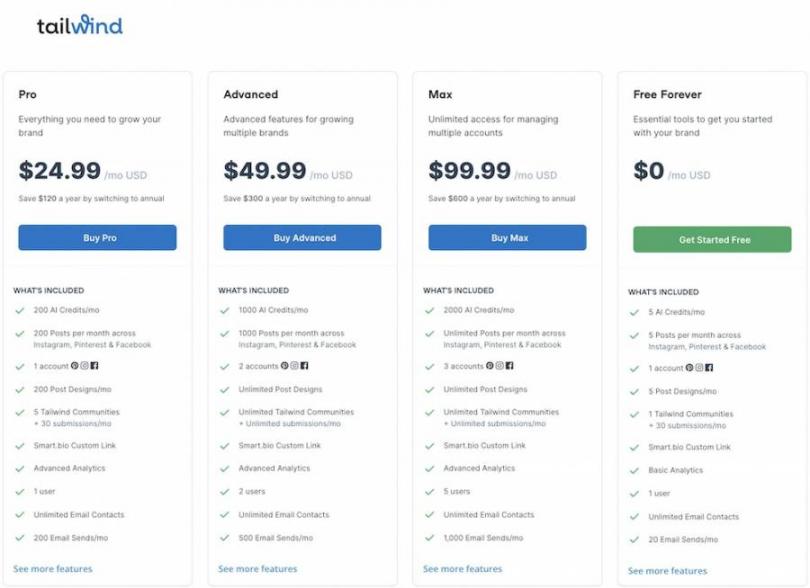Image resolution: width=810 pixels, height=588 pixels.
Task: Click the Tailwind logo
Action: point(79,25)
